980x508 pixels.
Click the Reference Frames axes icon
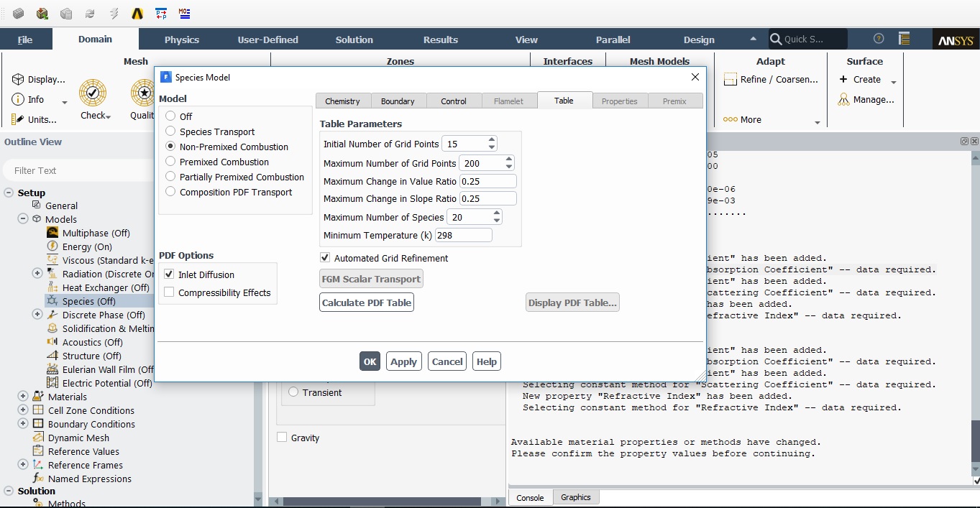pos(38,465)
